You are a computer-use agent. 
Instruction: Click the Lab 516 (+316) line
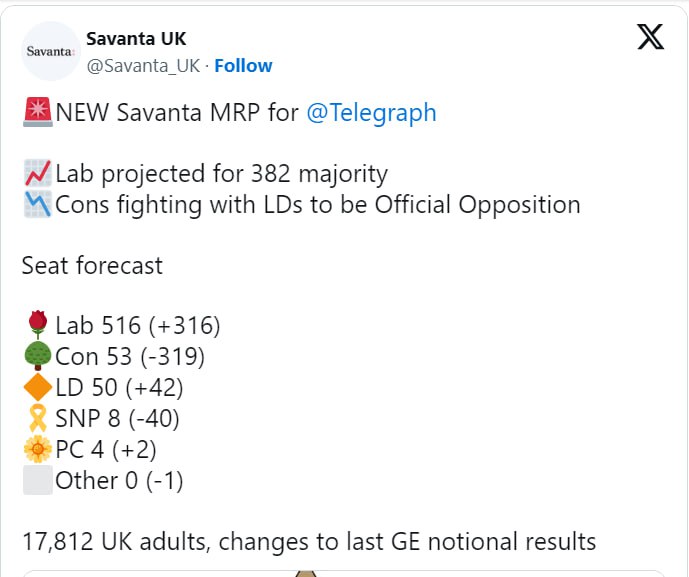[137, 325]
